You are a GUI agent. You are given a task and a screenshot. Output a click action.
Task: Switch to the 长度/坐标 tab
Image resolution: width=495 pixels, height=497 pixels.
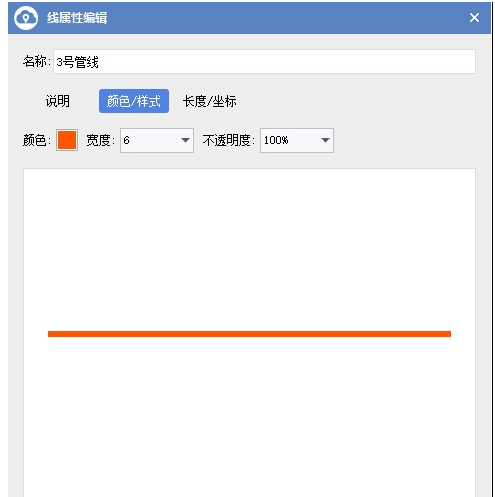[210, 101]
